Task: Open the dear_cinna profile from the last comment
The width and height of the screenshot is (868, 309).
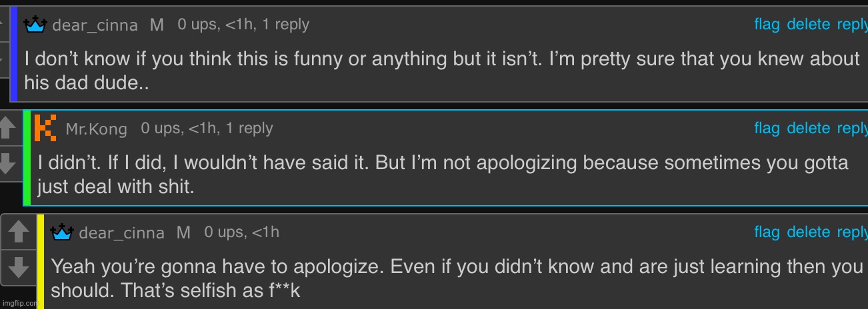Action: (121, 233)
